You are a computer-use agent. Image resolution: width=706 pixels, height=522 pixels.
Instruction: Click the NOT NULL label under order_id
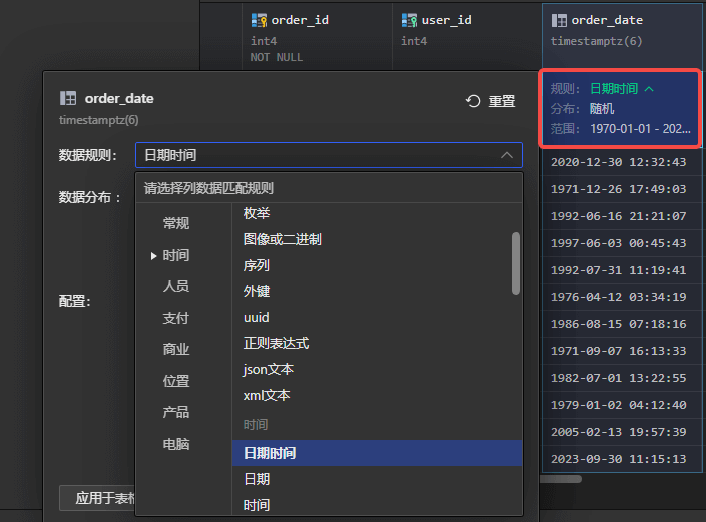(276, 57)
